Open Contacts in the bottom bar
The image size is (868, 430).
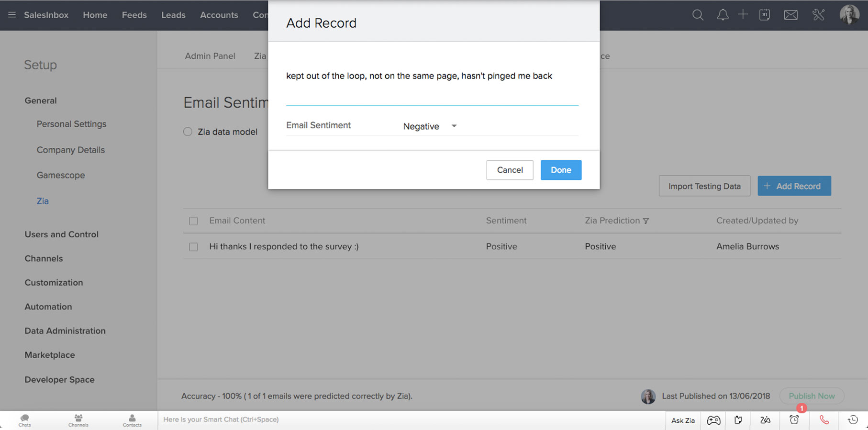click(132, 420)
